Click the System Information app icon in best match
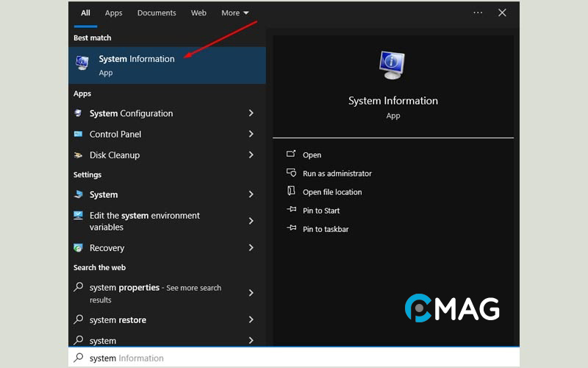This screenshot has width=588, height=368. (82, 64)
